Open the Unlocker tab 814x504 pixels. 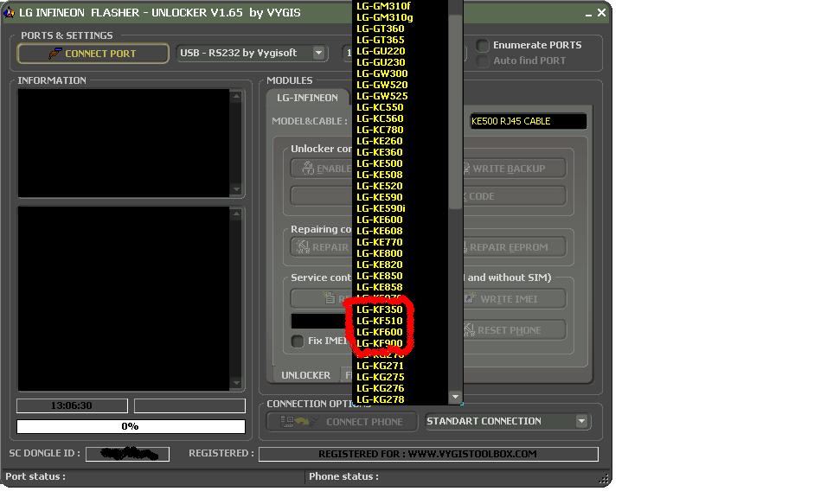[x=305, y=375]
